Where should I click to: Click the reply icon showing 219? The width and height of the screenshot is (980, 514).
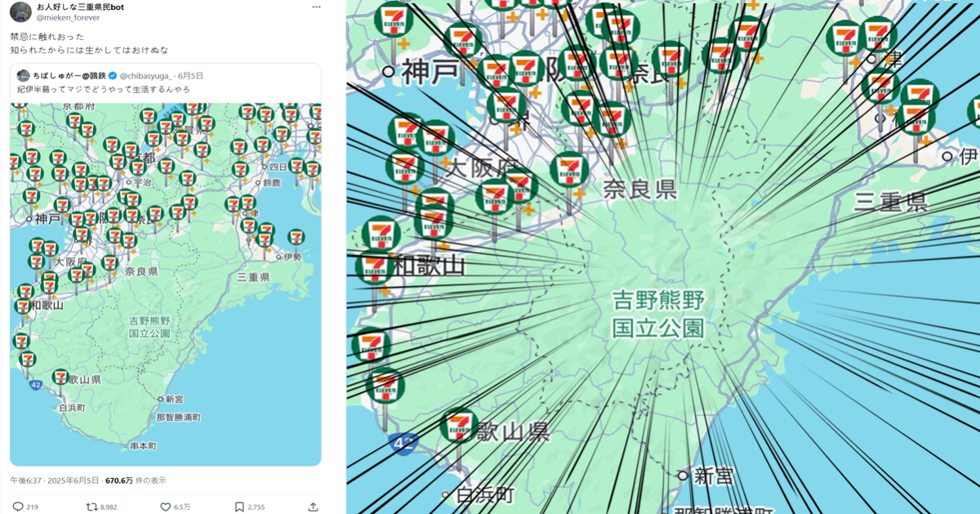(x=18, y=507)
